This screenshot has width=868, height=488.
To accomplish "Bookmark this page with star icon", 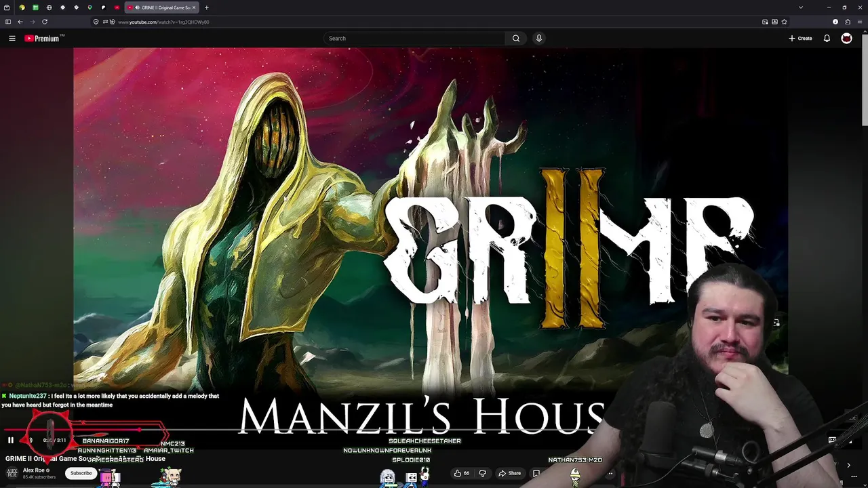I will click(x=784, y=22).
